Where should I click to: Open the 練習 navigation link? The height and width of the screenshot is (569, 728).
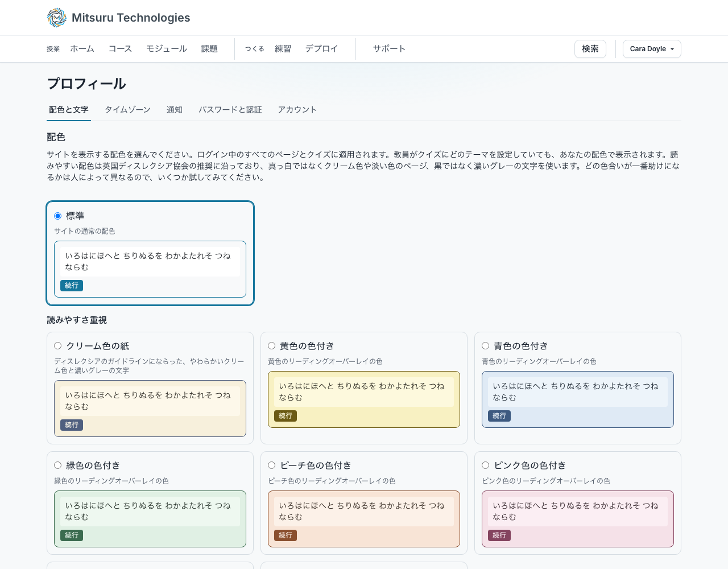(283, 49)
